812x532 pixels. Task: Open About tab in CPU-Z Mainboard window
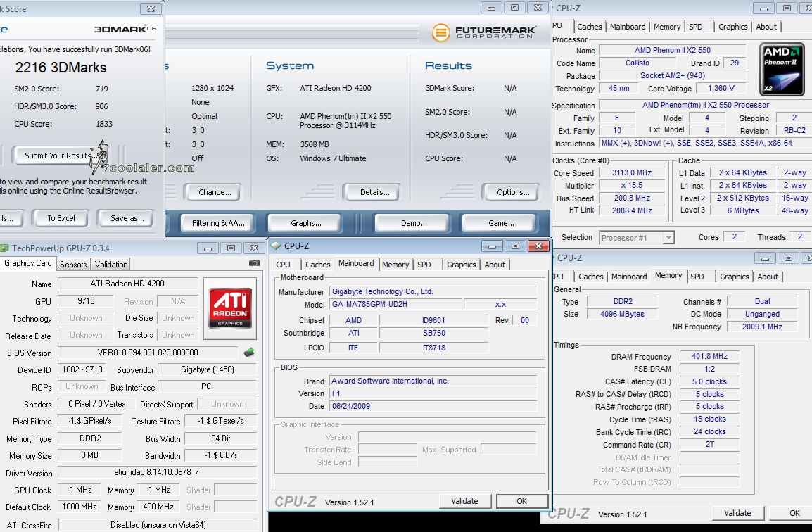495,264
